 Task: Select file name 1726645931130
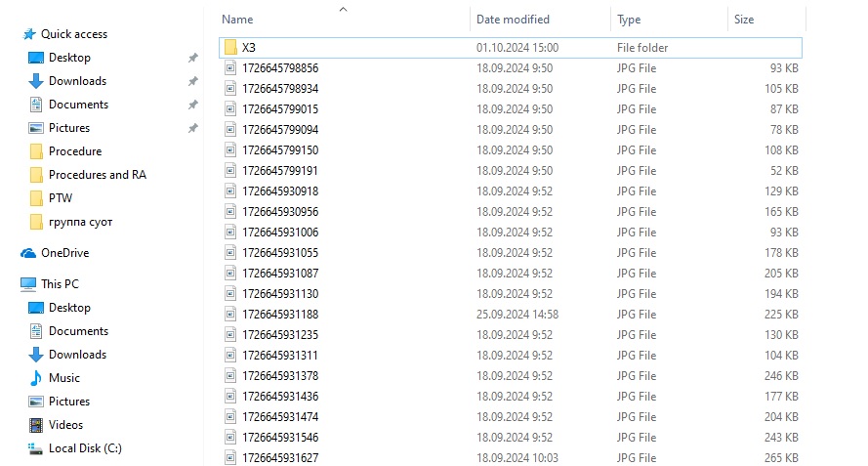[x=280, y=294]
